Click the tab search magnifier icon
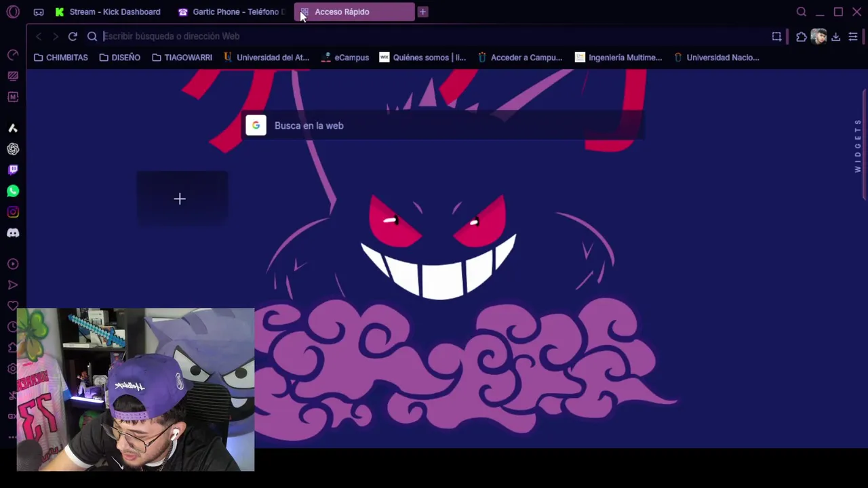This screenshot has height=488, width=868. click(x=802, y=12)
